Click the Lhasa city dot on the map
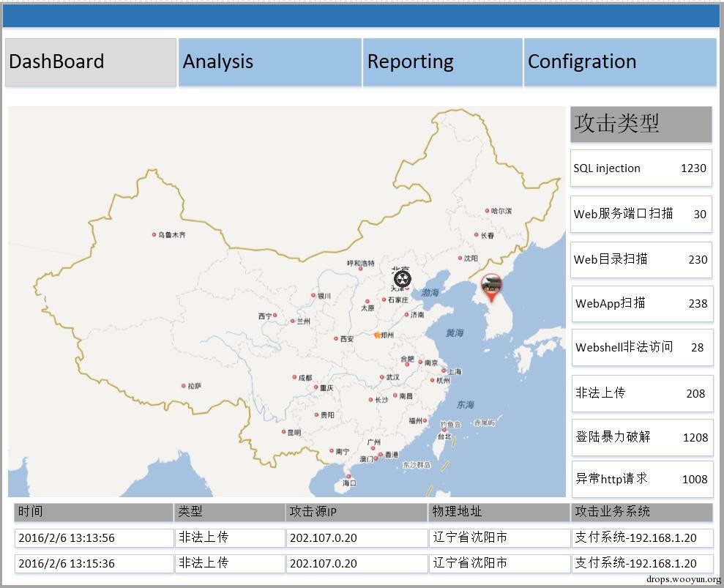The height and width of the screenshot is (588, 724). pyautogui.click(x=183, y=386)
